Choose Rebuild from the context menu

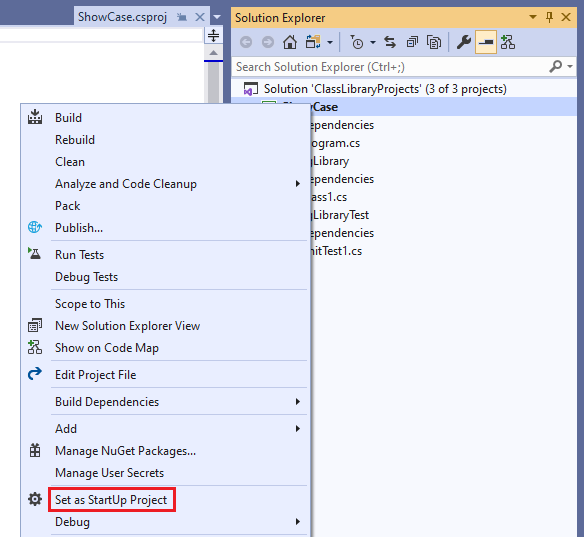point(75,140)
